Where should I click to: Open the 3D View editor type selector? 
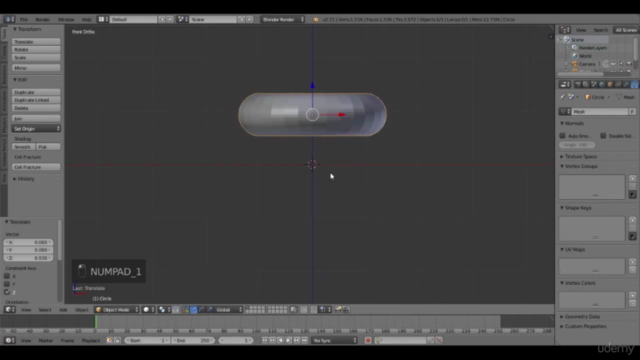9,309
